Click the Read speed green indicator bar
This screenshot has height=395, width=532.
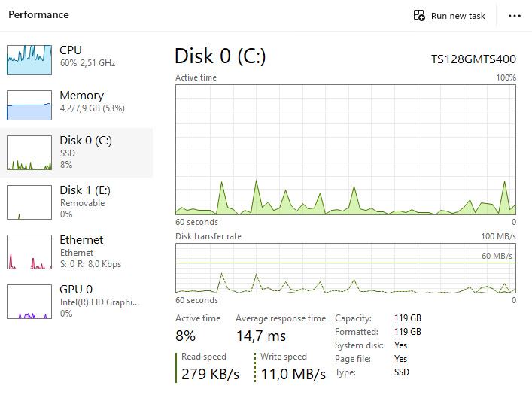click(x=177, y=367)
